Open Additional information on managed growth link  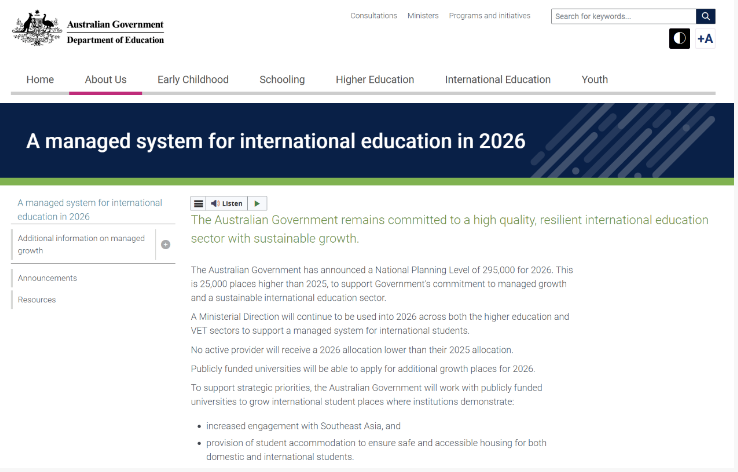(x=81, y=244)
